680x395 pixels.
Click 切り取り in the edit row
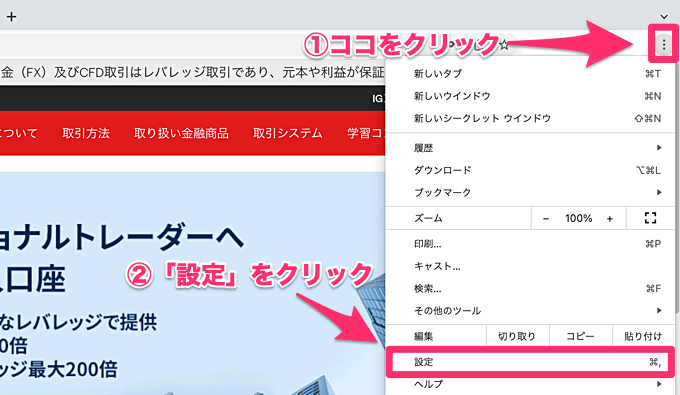[x=517, y=336]
